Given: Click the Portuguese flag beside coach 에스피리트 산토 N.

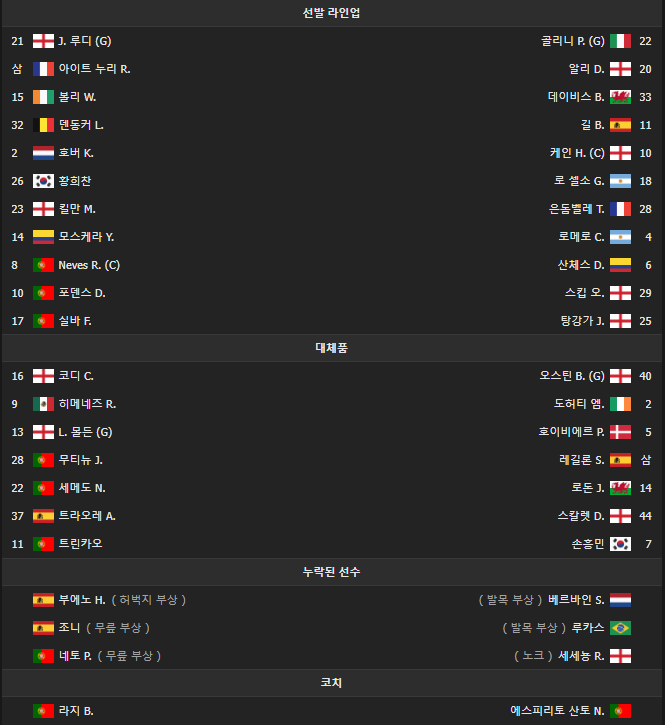Looking at the screenshot, I should (x=620, y=711).
